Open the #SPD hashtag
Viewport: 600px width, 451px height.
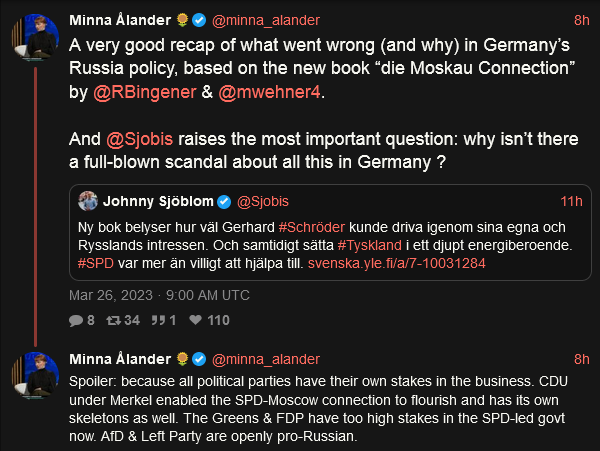click(96, 263)
